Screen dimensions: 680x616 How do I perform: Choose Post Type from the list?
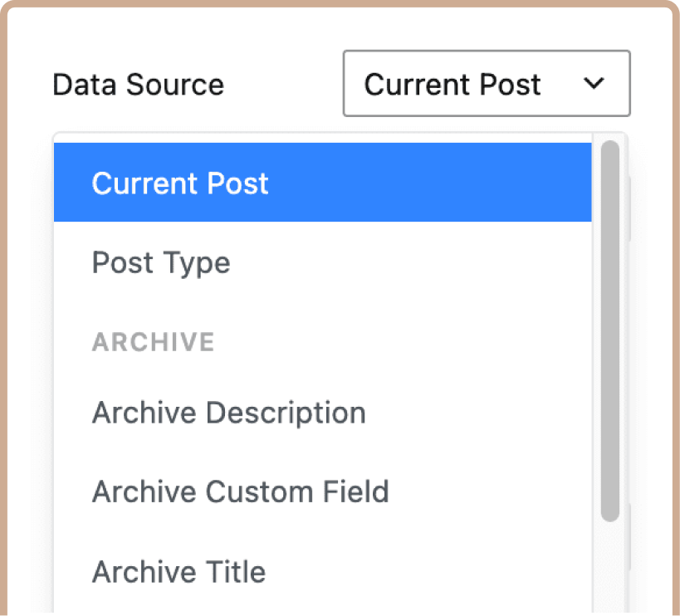[x=323, y=262]
